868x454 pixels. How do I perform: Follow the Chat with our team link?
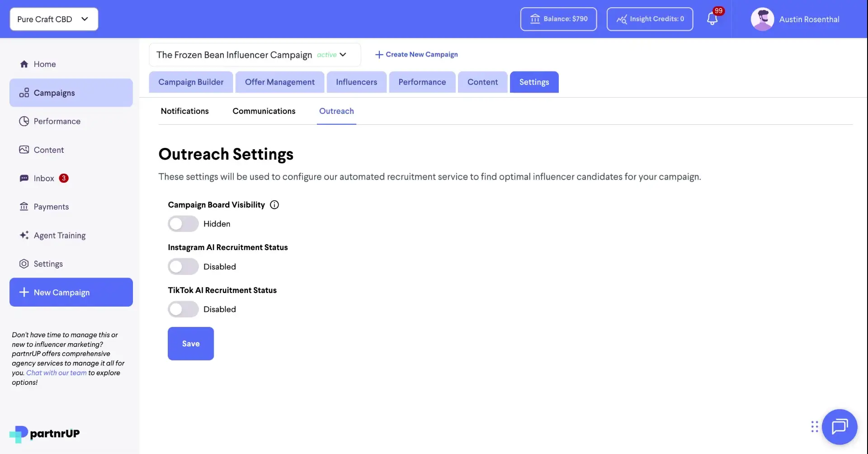tap(56, 373)
